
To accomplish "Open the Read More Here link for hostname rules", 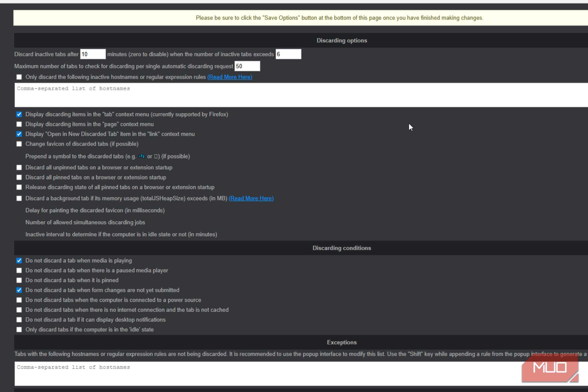I will [x=230, y=77].
